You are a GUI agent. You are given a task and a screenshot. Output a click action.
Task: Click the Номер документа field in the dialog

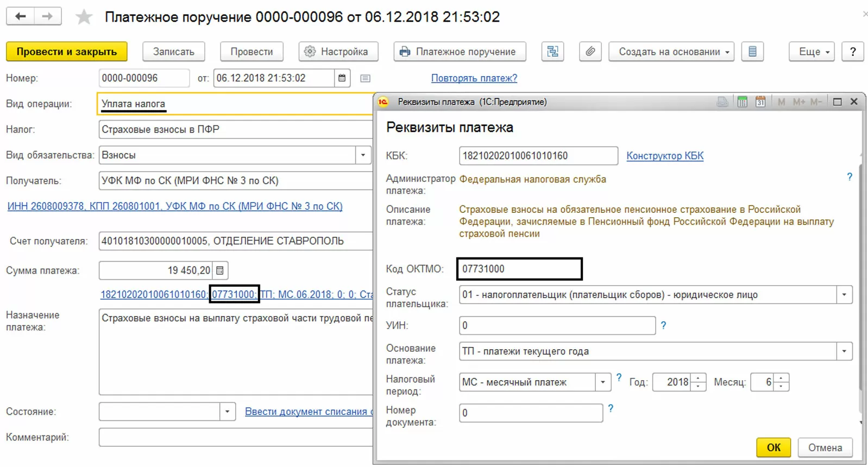531,413
